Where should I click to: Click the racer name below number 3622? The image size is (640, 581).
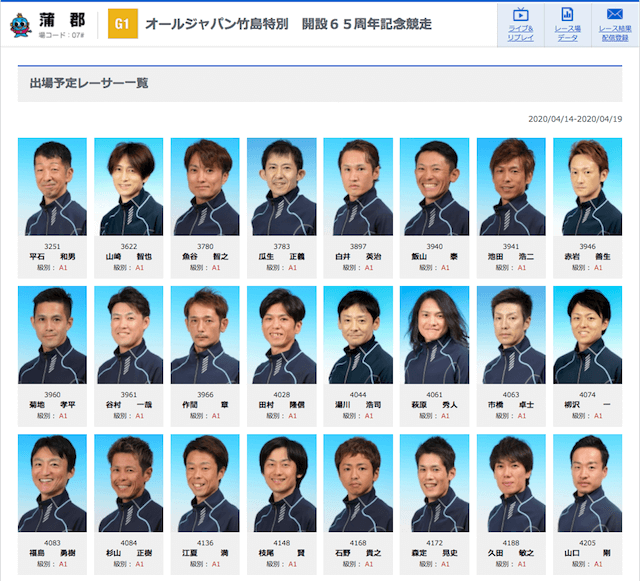pyautogui.click(x=129, y=257)
